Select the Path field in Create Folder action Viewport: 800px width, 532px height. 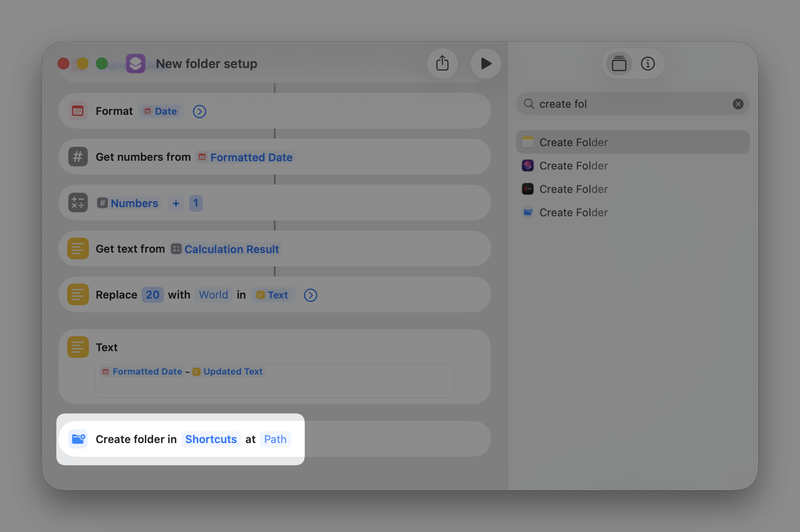pos(275,439)
